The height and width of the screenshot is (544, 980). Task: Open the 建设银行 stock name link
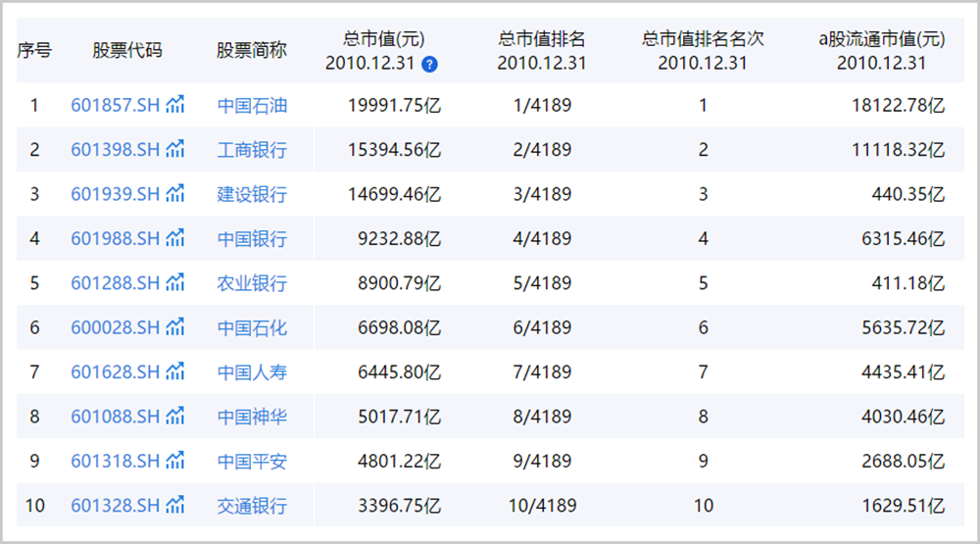tap(252, 194)
